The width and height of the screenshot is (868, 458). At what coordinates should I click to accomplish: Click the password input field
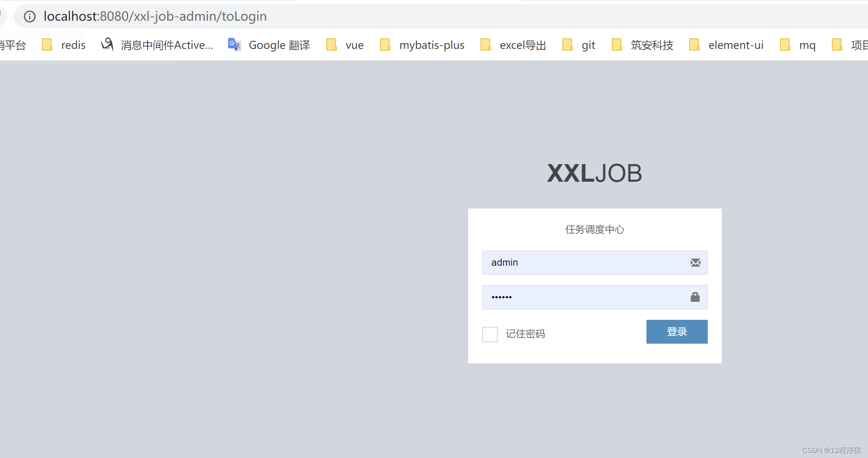point(595,297)
